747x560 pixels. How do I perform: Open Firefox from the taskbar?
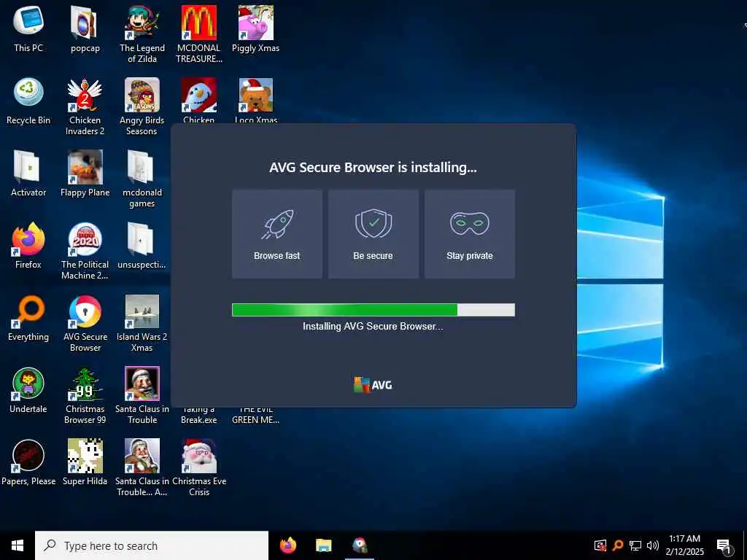click(287, 545)
